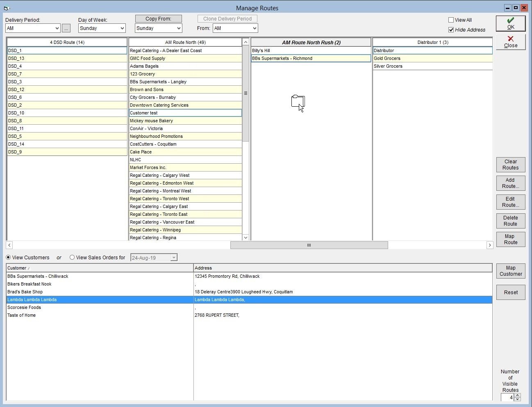Click the Close button with red X

coord(510,42)
